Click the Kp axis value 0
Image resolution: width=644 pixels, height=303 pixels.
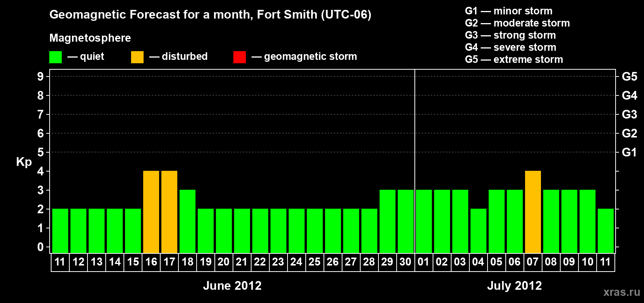pyautogui.click(x=41, y=247)
